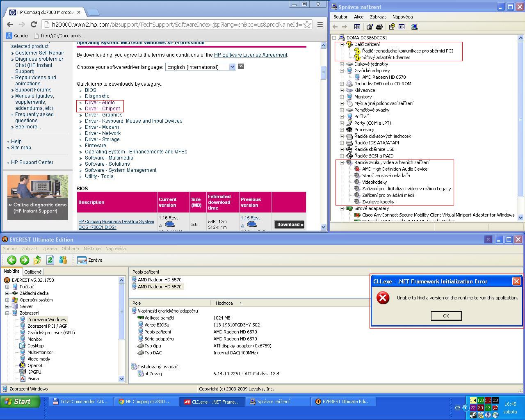Click the Zpráva report button in EVEREST toolbar
Viewport: 525px width, 420px height.
(90, 260)
